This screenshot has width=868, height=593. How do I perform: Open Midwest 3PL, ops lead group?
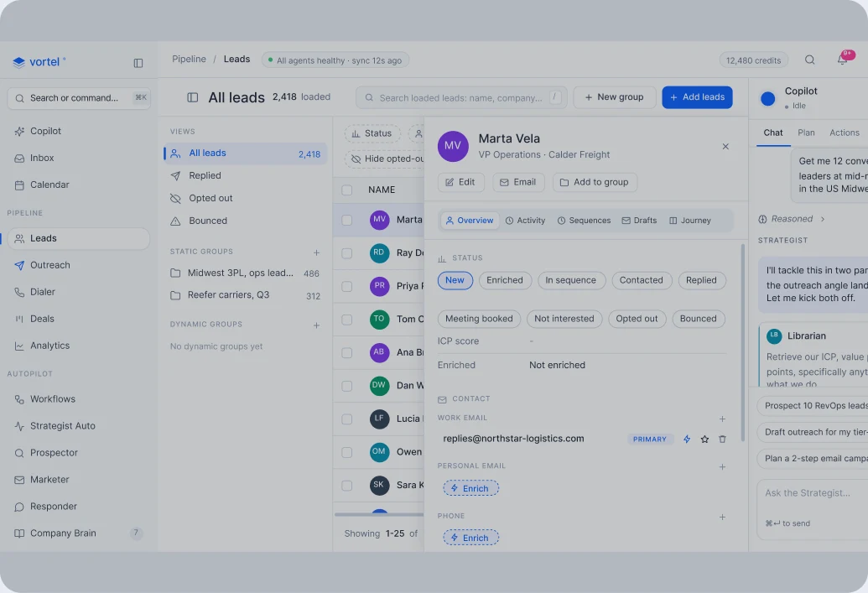pyautogui.click(x=245, y=273)
